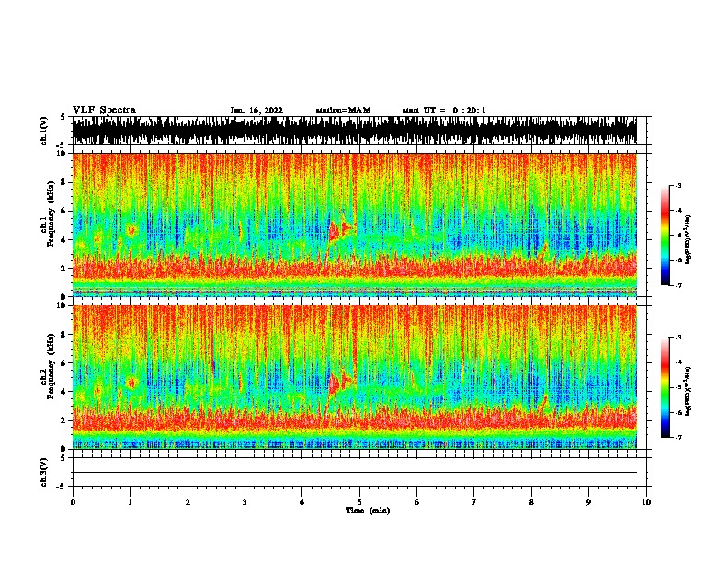Click the ch.1 spectrogram color bar

pos(665,236)
